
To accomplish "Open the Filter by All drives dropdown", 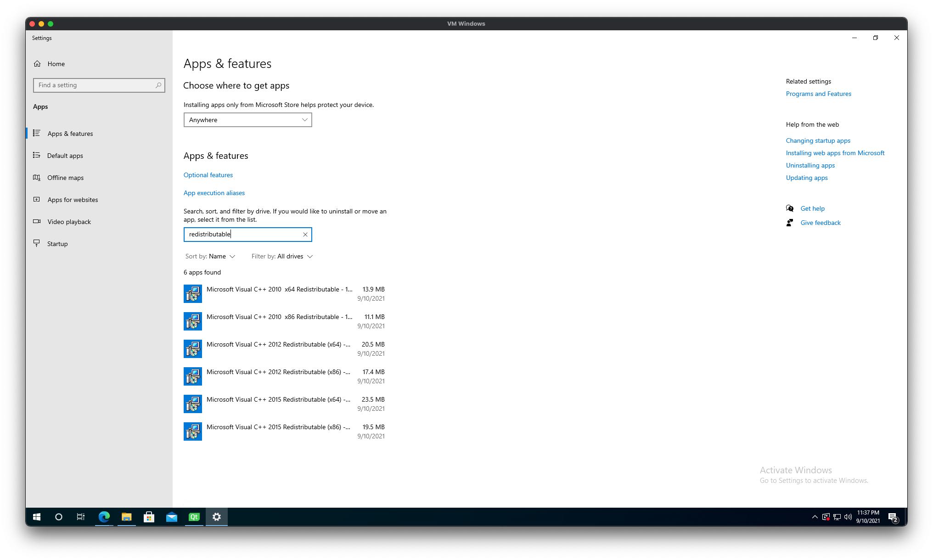I will tap(282, 256).
